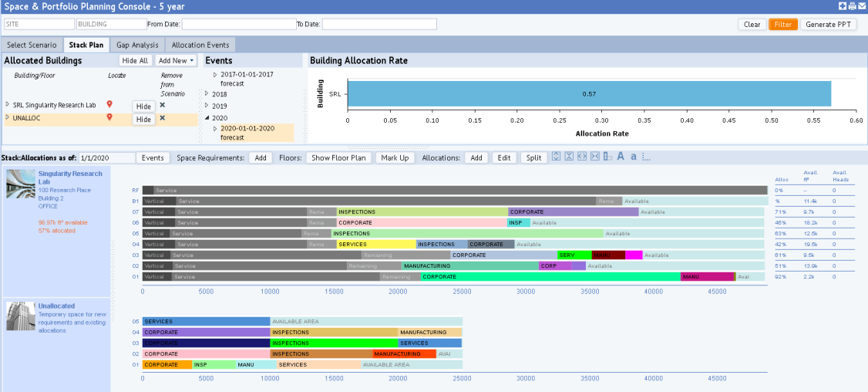Click the From Date input field
868x392 pixels.
click(238, 24)
